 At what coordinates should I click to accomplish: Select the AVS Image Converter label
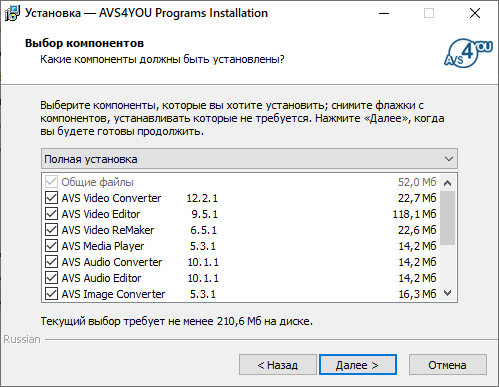coord(113,294)
